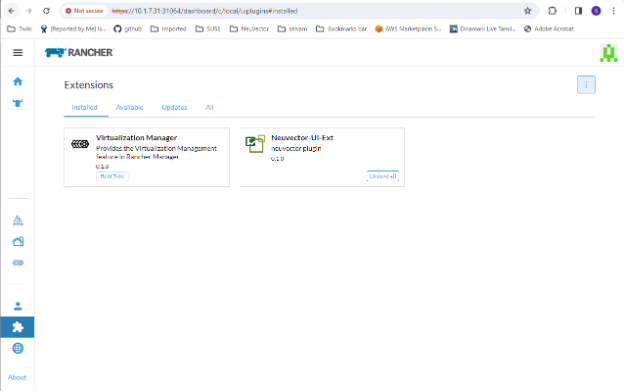Uninstall the Neuvector-UI-Ext extension

point(382,176)
